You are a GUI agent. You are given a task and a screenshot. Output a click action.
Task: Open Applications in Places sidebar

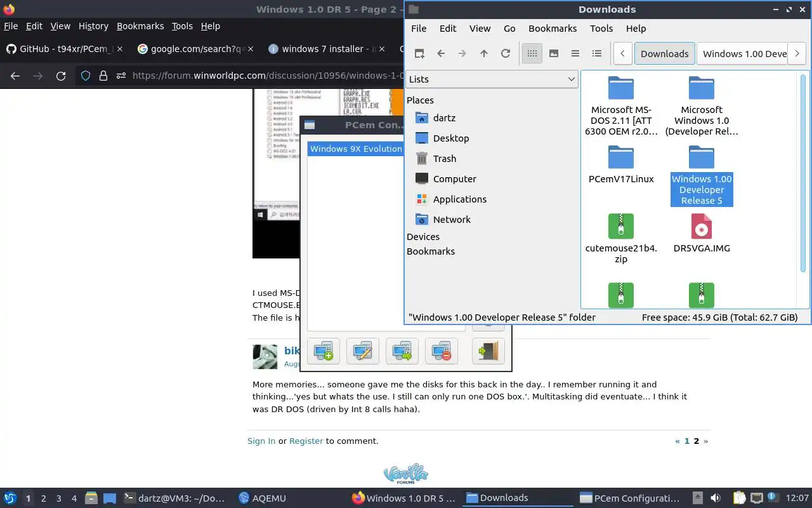(459, 199)
